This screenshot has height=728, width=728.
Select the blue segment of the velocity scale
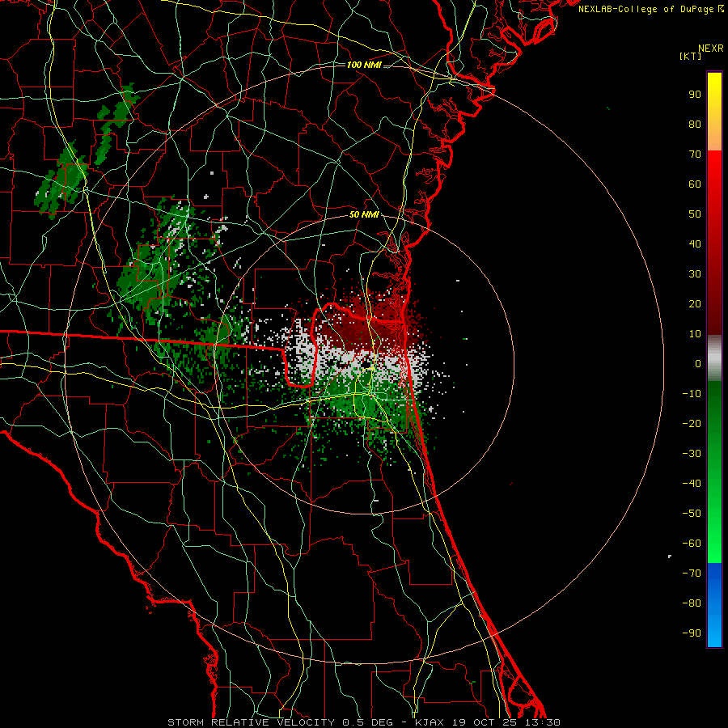(714, 604)
